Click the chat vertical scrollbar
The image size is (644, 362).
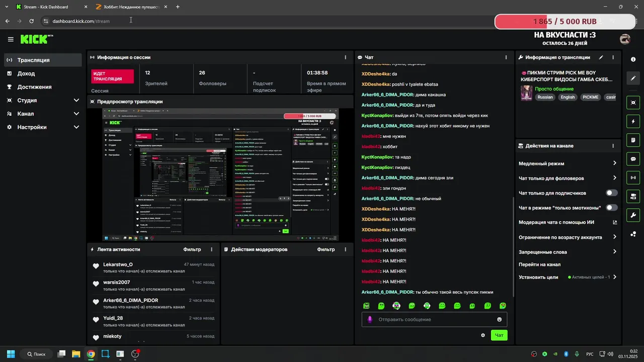(x=513, y=246)
